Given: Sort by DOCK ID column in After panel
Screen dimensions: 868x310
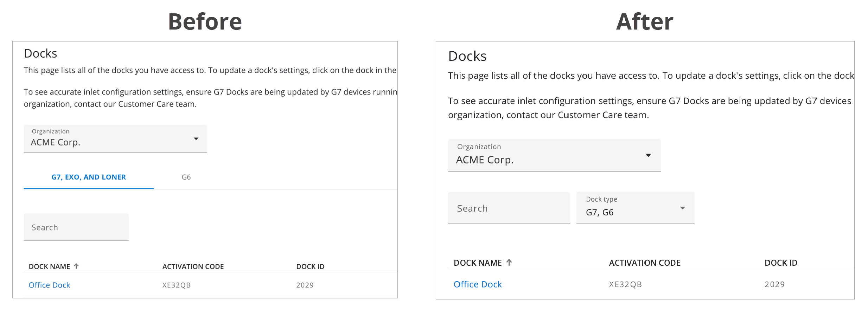Looking at the screenshot, I should pos(780,263).
